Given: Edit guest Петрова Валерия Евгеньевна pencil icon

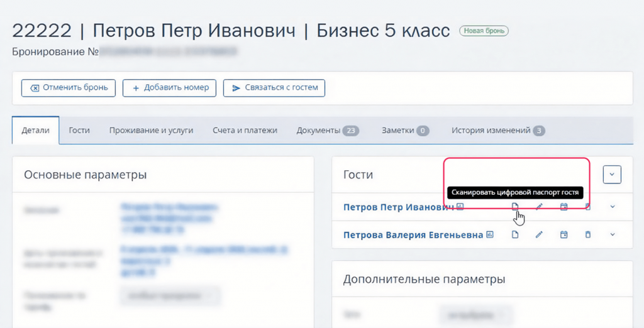Looking at the screenshot, I should [539, 234].
